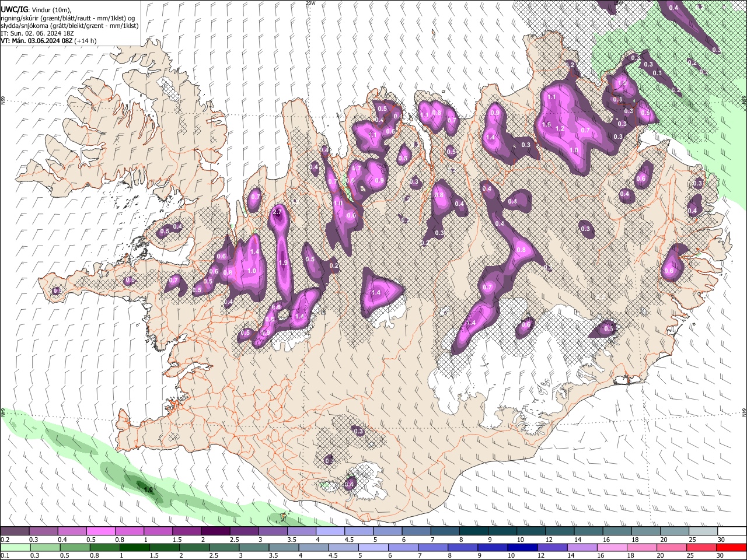Pick the 20 swatch in the lower rain legend

[x=672, y=547]
